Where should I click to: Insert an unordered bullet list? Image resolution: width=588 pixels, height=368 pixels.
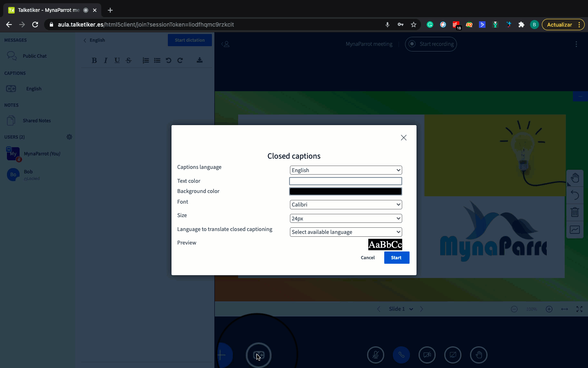(157, 61)
